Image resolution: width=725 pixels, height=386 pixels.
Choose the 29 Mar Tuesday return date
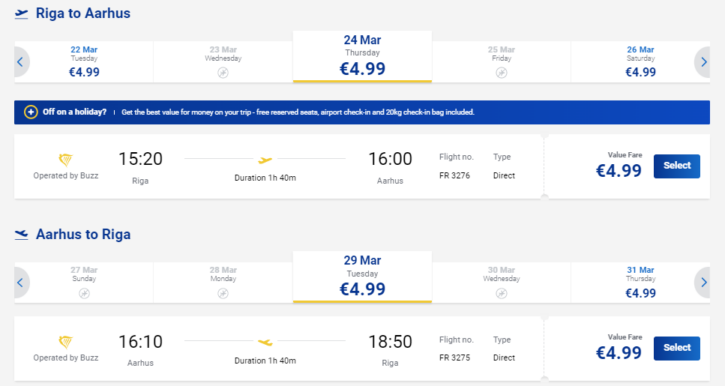(x=362, y=277)
